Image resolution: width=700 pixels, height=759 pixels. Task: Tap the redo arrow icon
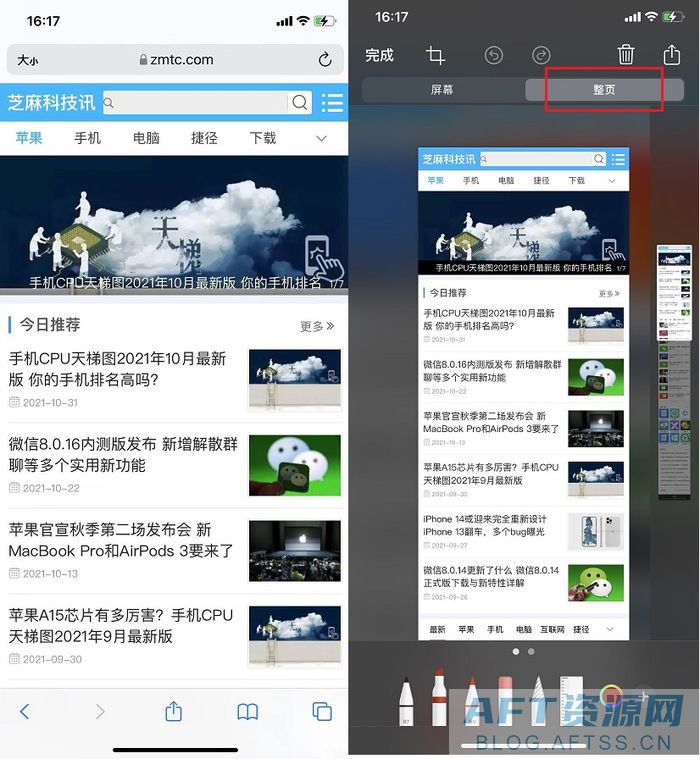(541, 56)
